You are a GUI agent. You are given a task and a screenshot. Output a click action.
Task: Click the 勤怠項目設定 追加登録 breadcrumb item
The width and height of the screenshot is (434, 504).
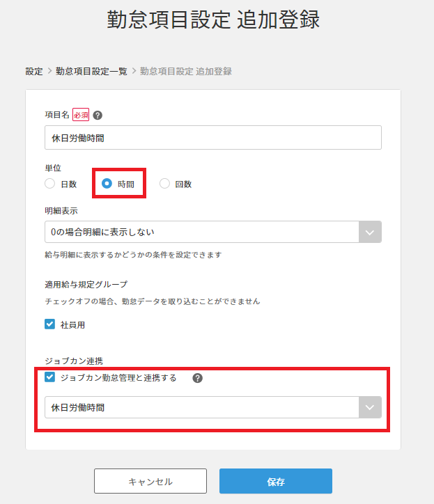[186, 71]
